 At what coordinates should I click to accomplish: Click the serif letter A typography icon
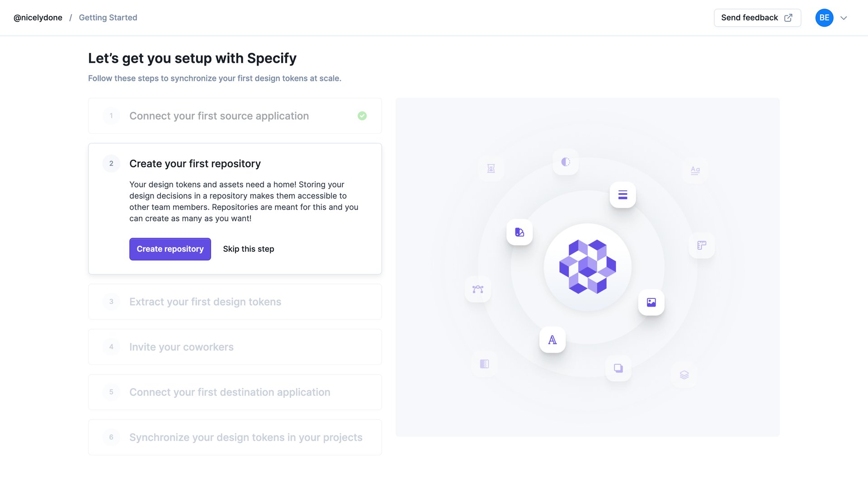(552, 340)
